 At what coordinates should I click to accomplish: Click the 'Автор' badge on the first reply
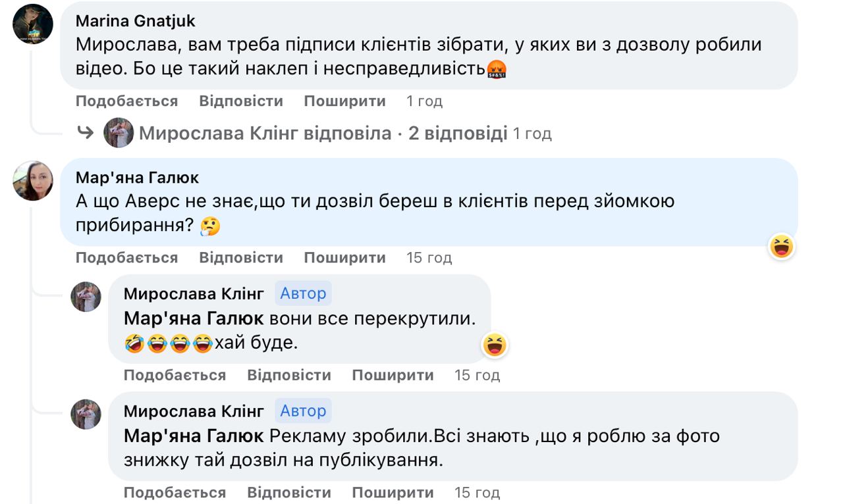coord(303,293)
